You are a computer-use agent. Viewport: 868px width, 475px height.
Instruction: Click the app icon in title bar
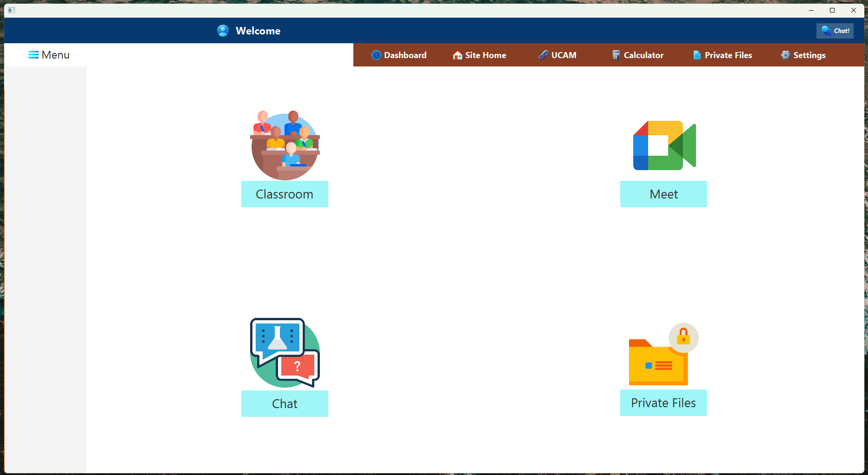click(12, 10)
